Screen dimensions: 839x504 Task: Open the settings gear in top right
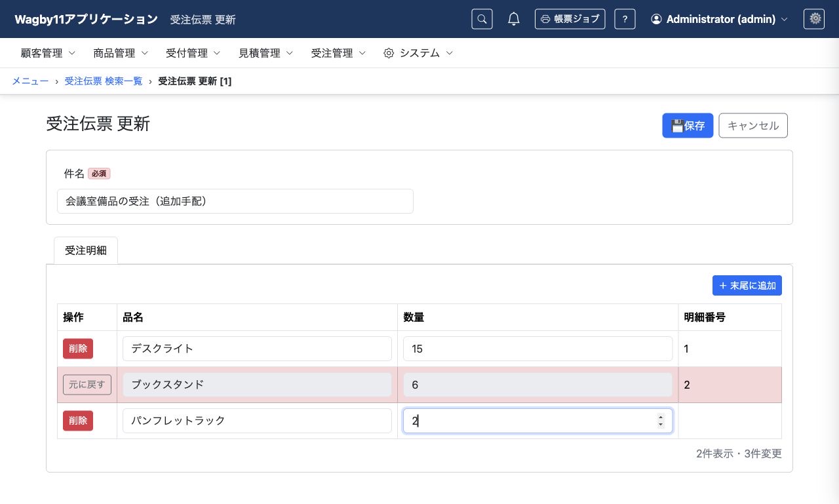coord(814,19)
